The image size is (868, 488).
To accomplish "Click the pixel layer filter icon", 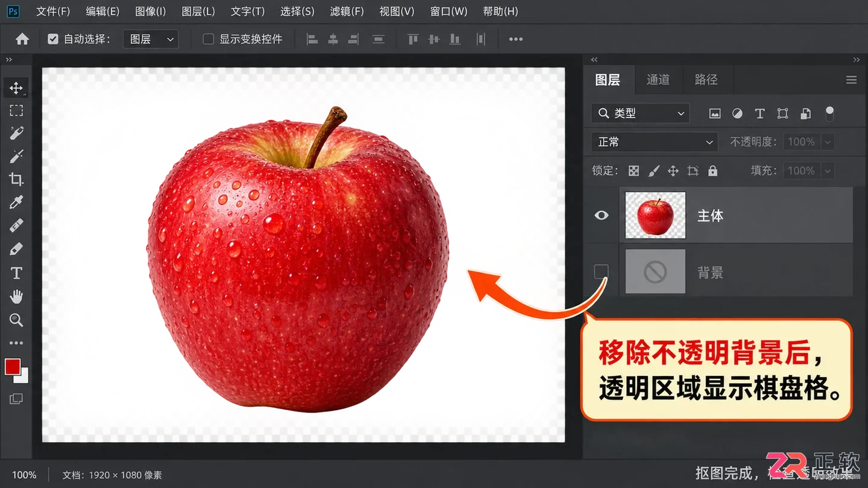I will 715,113.
